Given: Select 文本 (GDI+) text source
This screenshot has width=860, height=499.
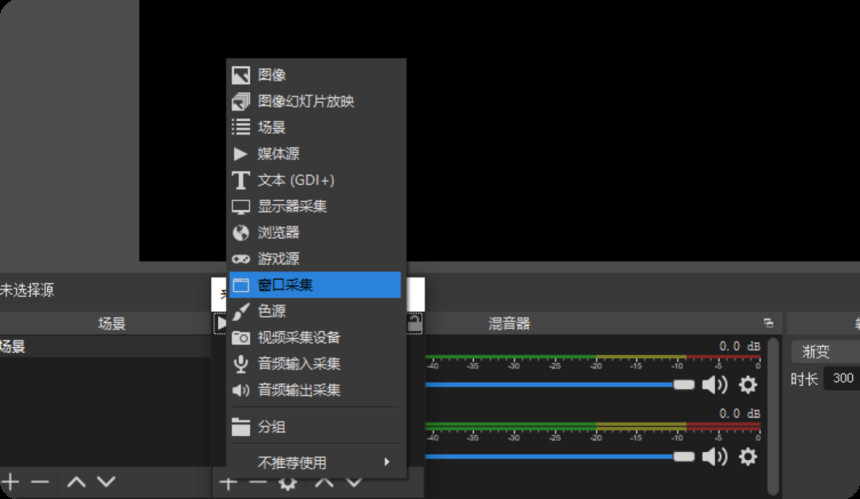Looking at the screenshot, I should tap(315, 180).
